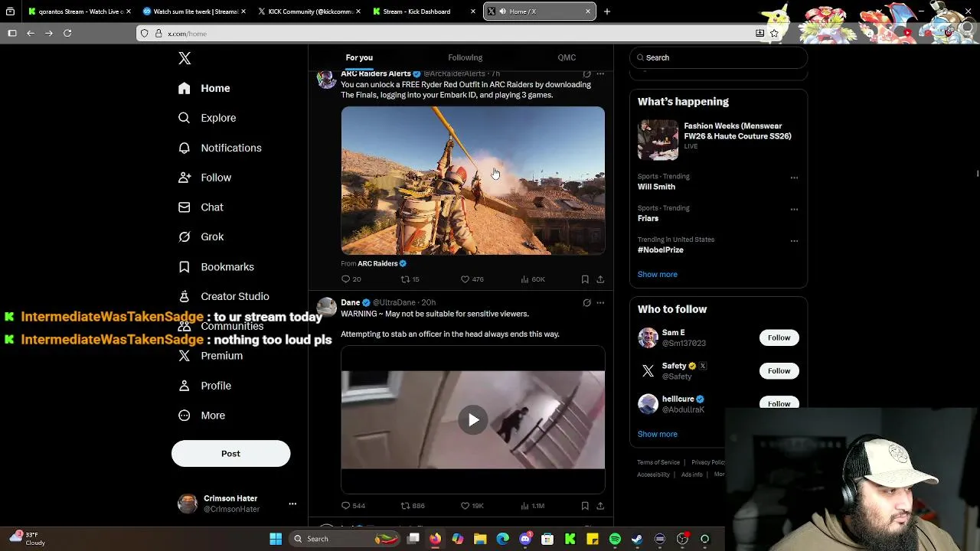Share the ARC Raiders Alerts post
Screen dimensions: 980x551
600,279
